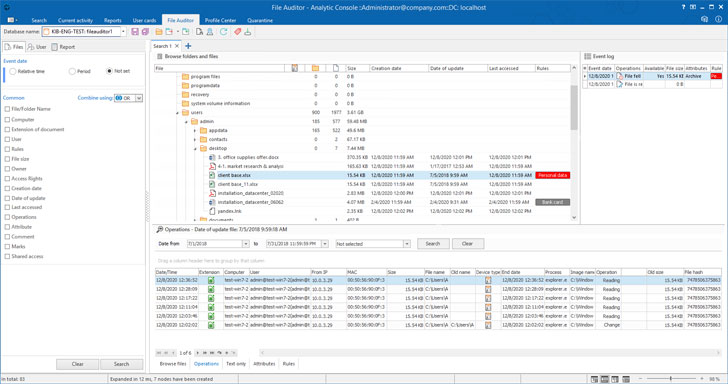Click Search button in Operations panel
The width and height of the screenshot is (728, 384).
click(x=433, y=244)
